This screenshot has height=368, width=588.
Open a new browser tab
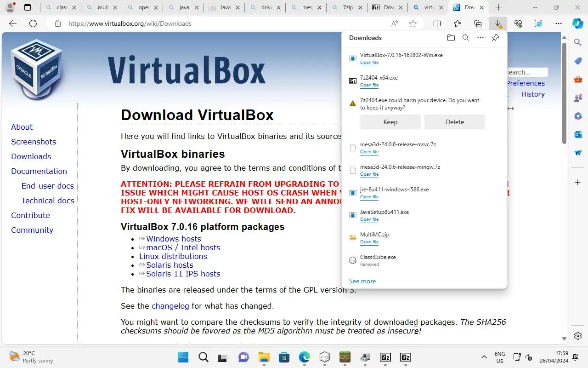point(498,7)
